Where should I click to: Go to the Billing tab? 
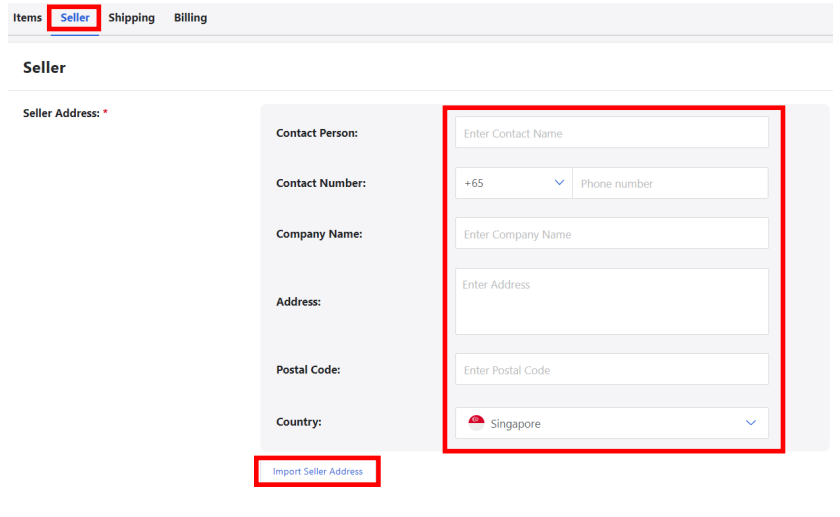[x=190, y=18]
